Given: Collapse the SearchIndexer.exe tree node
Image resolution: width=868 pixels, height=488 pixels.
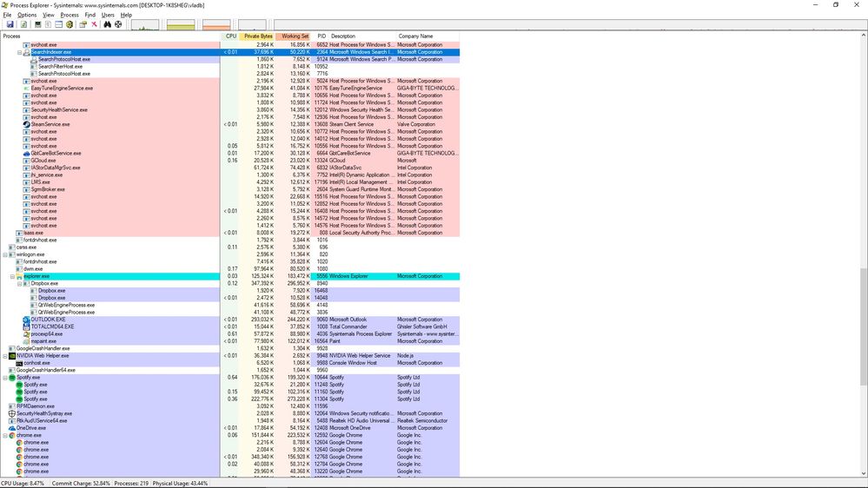Looking at the screenshot, I should (x=19, y=52).
